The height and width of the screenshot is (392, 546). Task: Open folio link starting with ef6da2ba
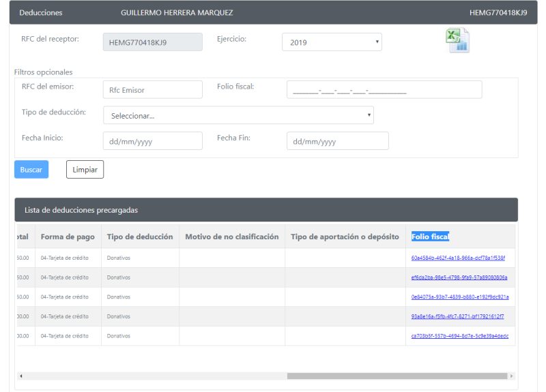(459, 277)
